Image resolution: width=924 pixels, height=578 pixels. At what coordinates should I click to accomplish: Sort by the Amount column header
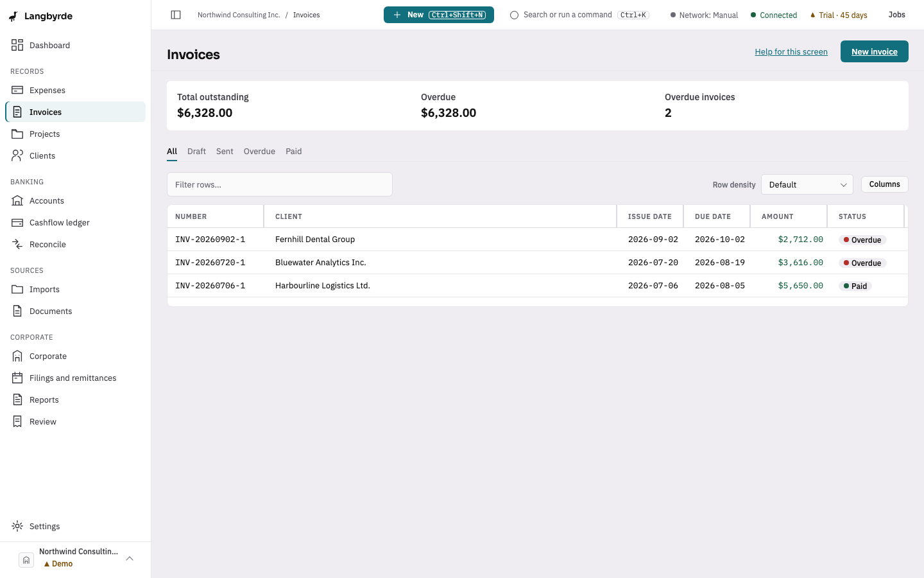788,216
